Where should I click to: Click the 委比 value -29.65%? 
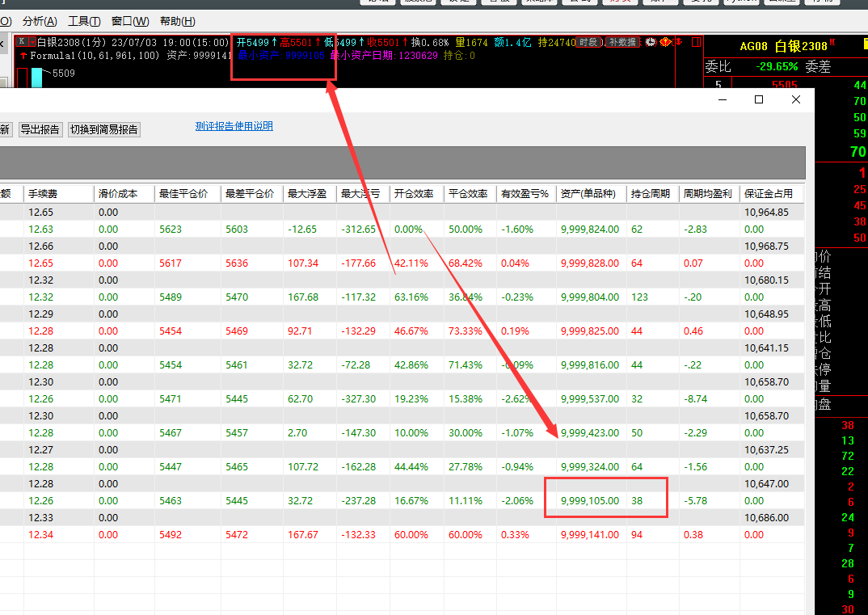click(x=777, y=67)
